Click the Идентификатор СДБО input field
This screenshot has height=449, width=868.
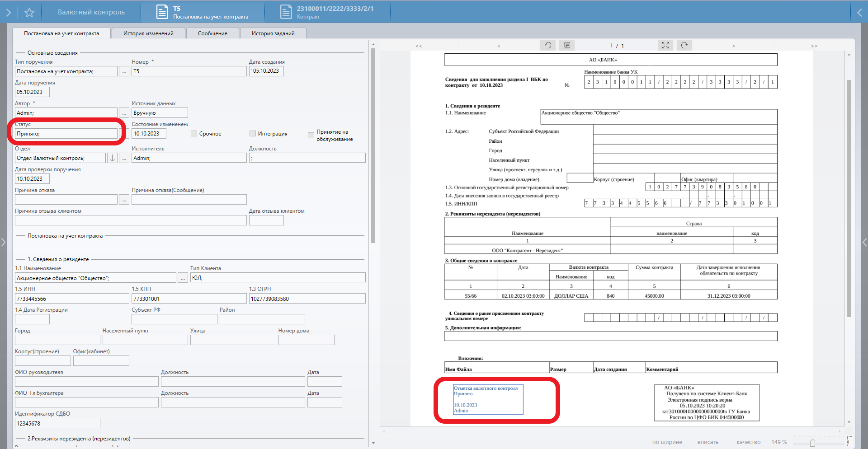[57, 424]
